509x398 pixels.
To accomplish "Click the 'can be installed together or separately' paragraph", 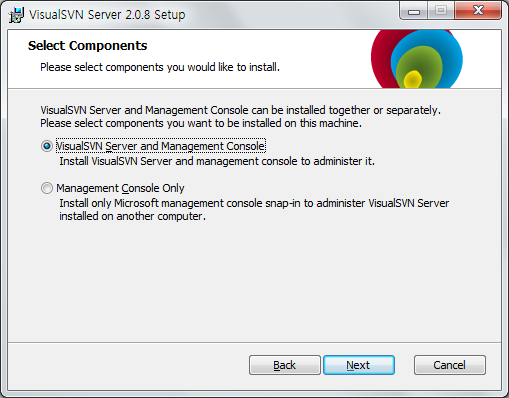I will pos(240,117).
